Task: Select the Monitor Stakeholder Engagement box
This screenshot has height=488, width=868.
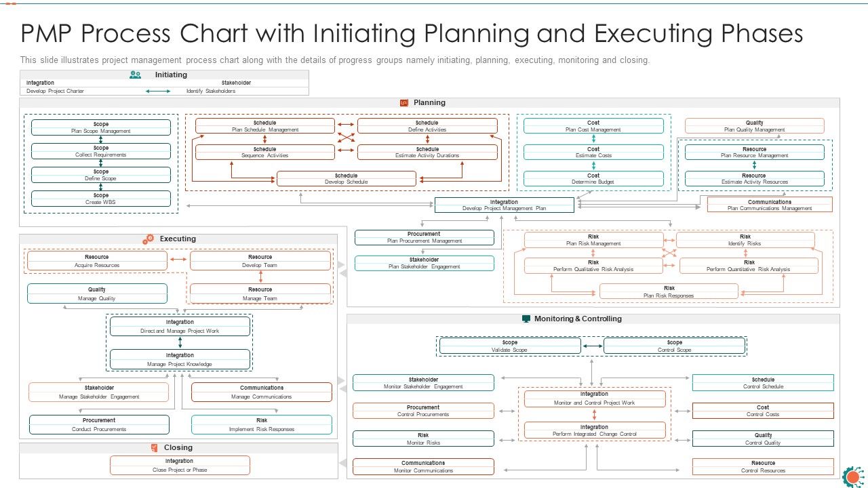Action: click(x=423, y=383)
